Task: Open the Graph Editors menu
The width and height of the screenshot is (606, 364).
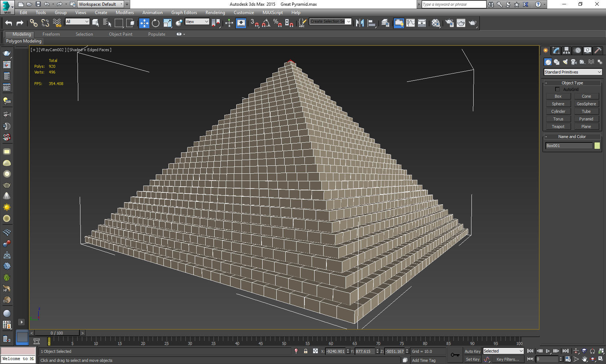Action: (184, 13)
